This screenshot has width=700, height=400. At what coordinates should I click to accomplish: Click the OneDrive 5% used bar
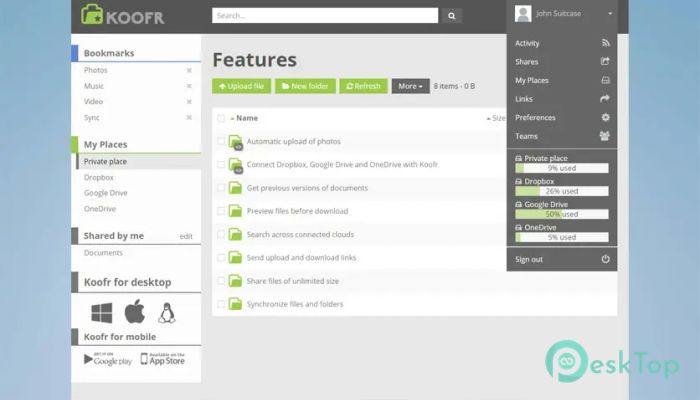tap(562, 238)
